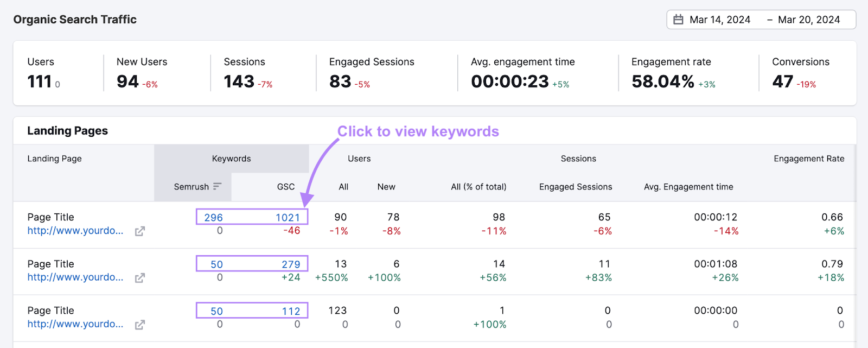Image resolution: width=868 pixels, height=348 pixels.
Task: Click the Semrush sort icon
Action: (x=218, y=186)
